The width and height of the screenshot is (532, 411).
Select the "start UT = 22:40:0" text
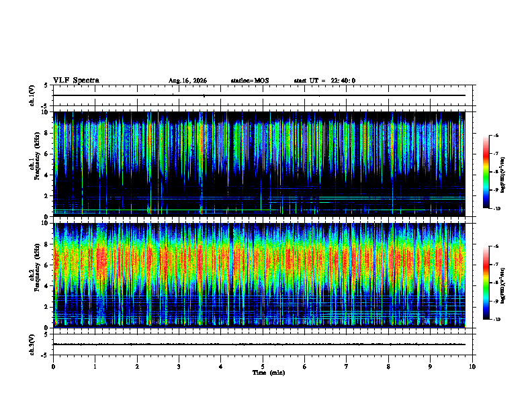pyautogui.click(x=324, y=81)
